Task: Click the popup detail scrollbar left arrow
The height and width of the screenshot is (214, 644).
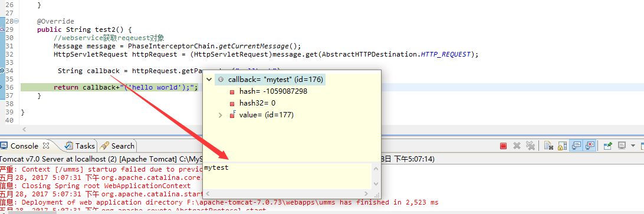Action: [208, 193]
